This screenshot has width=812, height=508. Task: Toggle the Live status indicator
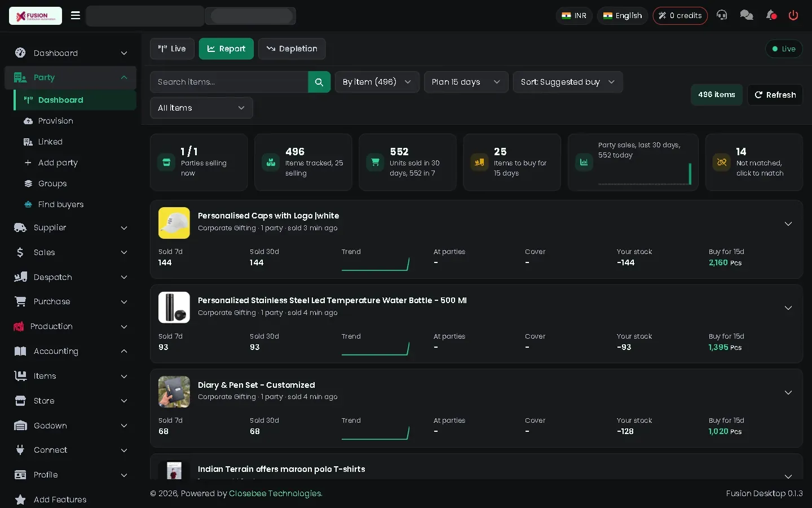(784, 49)
